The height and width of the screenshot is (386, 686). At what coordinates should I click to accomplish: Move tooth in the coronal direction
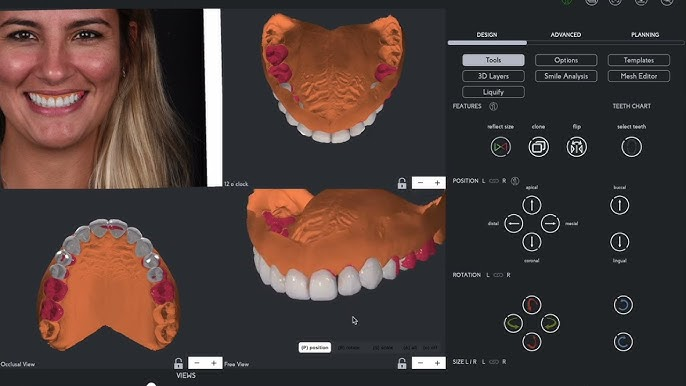[x=532, y=242]
